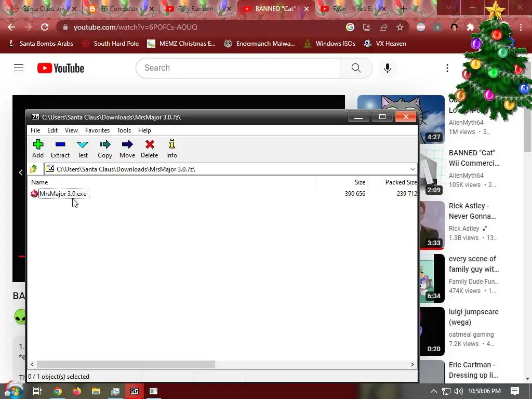The height and width of the screenshot is (399, 532).
Task: Click the YouTube search field
Action: tap(238, 68)
